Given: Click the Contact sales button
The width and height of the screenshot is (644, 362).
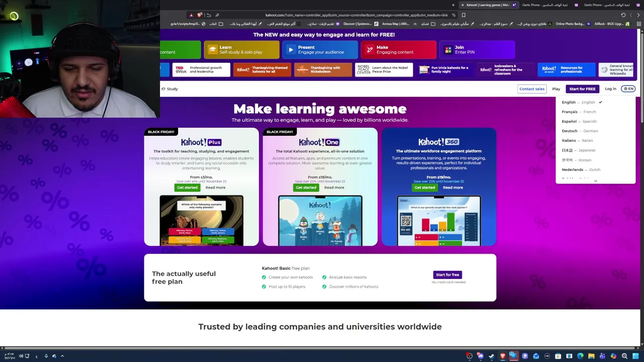Looking at the screenshot, I should pyautogui.click(x=532, y=89).
